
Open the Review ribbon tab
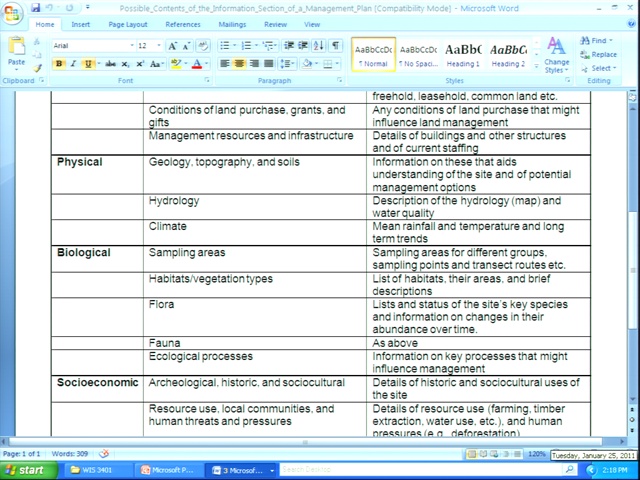276,24
